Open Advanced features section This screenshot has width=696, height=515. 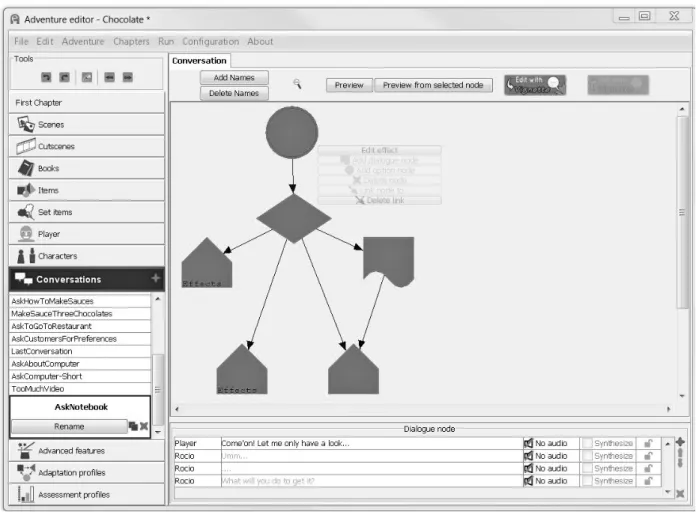87,451
